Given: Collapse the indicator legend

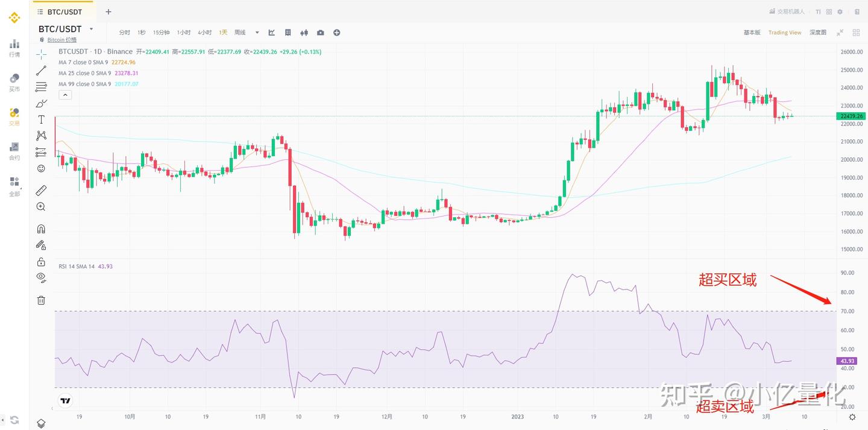Looking at the screenshot, I should [x=65, y=95].
